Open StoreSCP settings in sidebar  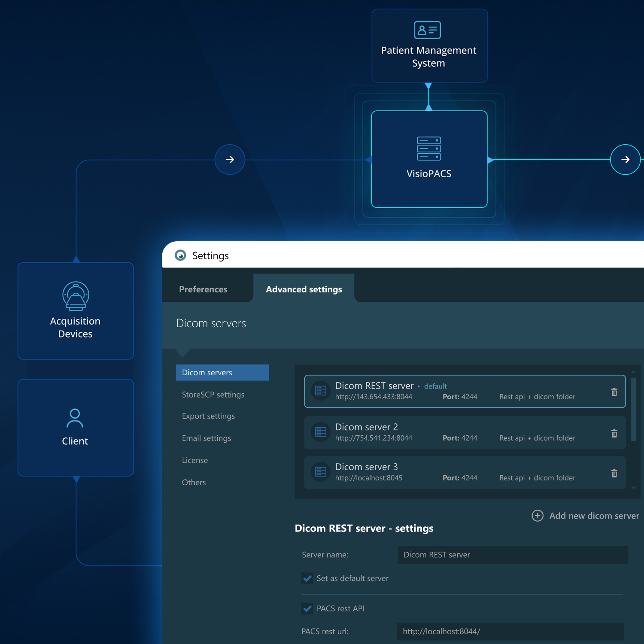tap(213, 395)
